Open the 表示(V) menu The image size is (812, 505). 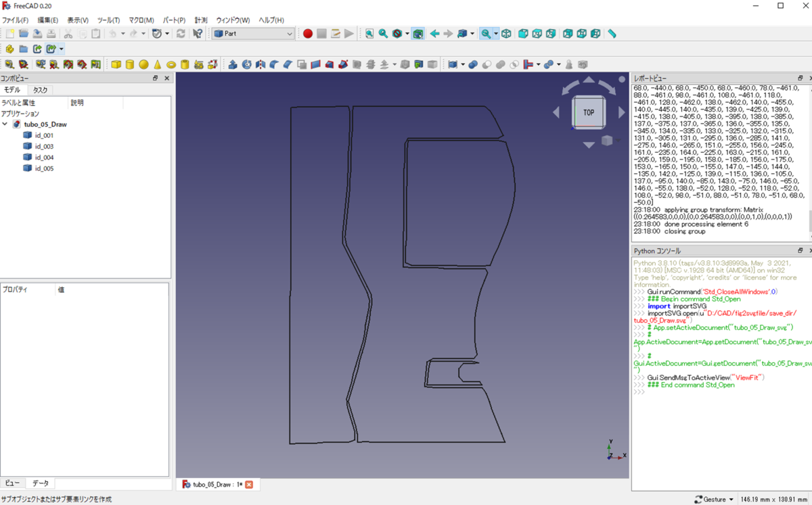click(78, 20)
